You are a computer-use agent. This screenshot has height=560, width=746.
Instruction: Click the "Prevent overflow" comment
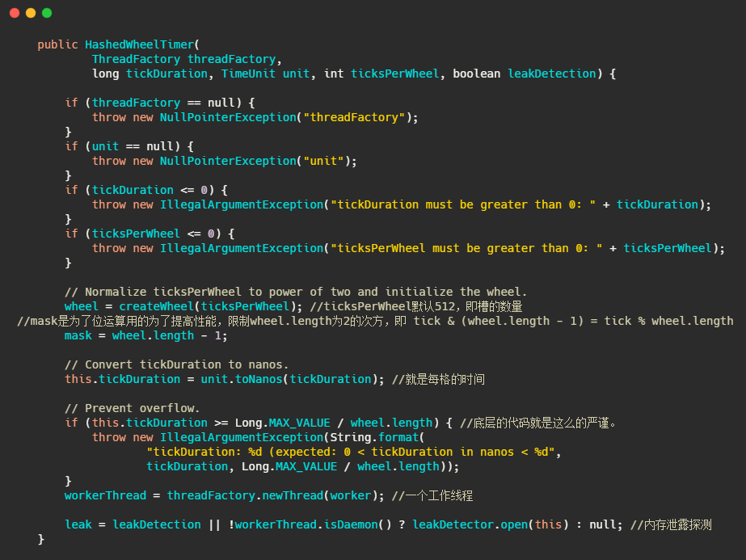coord(132,408)
